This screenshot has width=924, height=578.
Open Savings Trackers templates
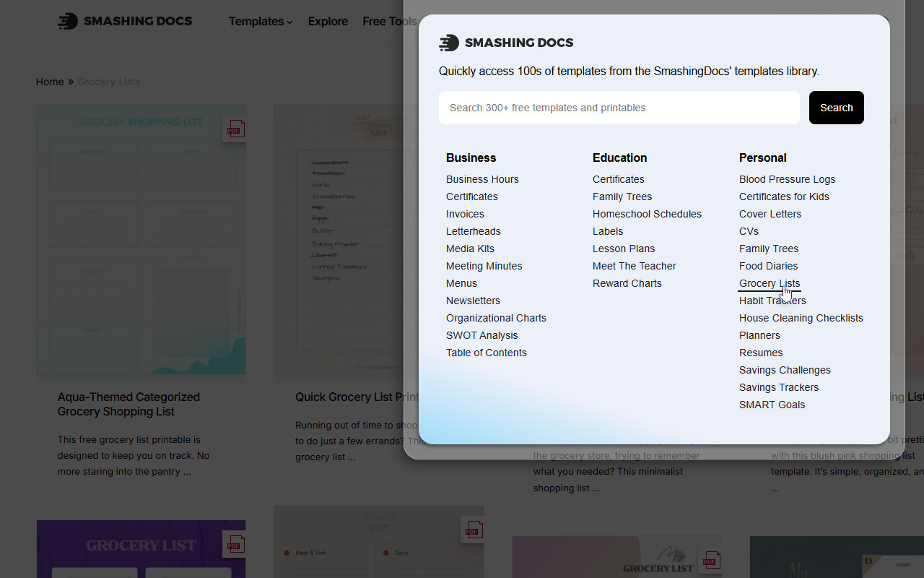(x=779, y=387)
